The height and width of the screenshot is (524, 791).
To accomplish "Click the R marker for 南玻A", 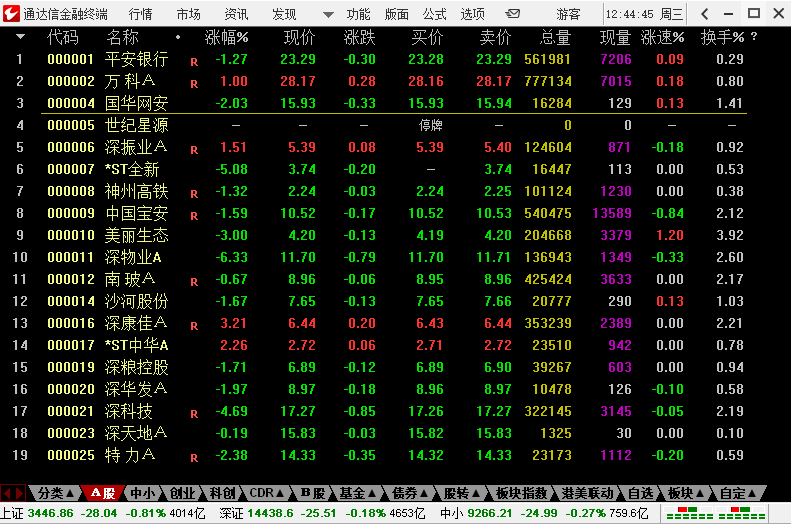I will [194, 282].
